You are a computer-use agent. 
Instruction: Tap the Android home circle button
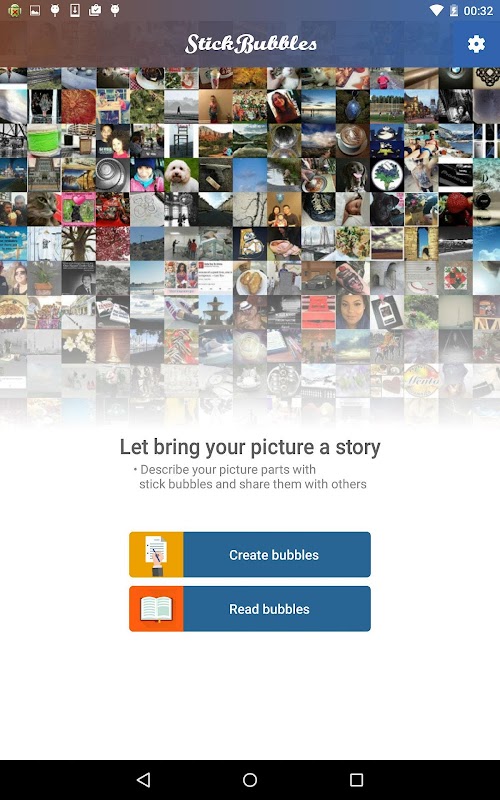coord(250,780)
